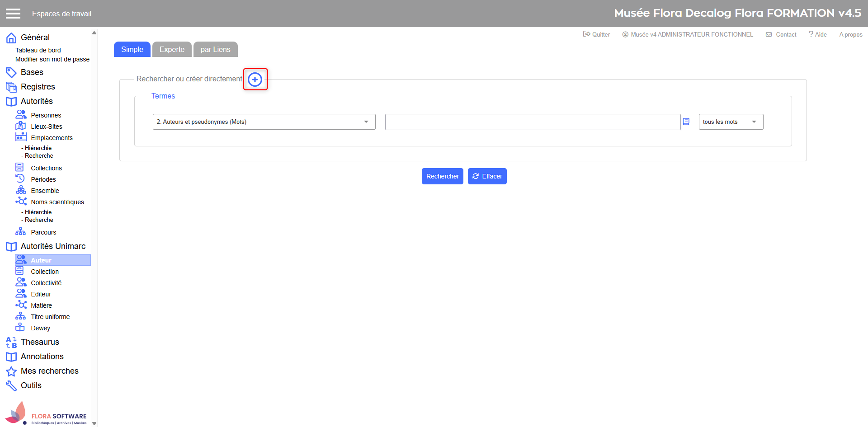868x427 pixels.
Task: Expand the 'tous les mots' dropdown
Action: click(x=731, y=122)
